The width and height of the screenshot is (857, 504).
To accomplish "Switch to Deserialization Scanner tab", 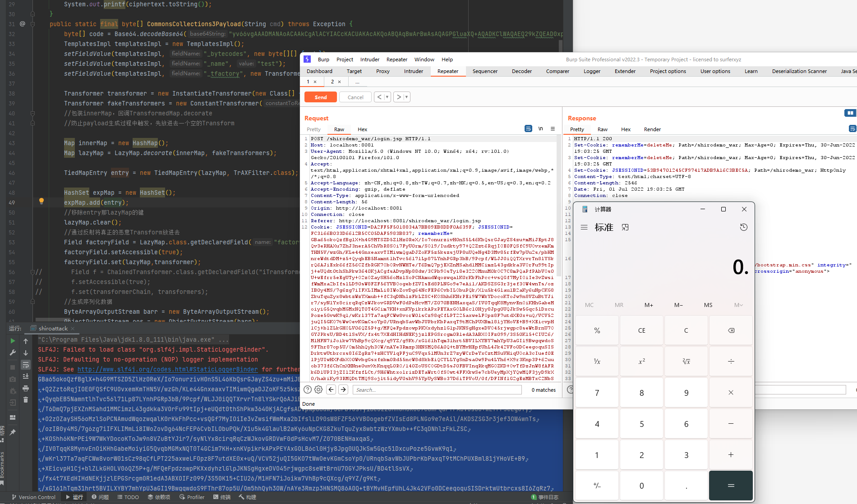I will 799,71.
